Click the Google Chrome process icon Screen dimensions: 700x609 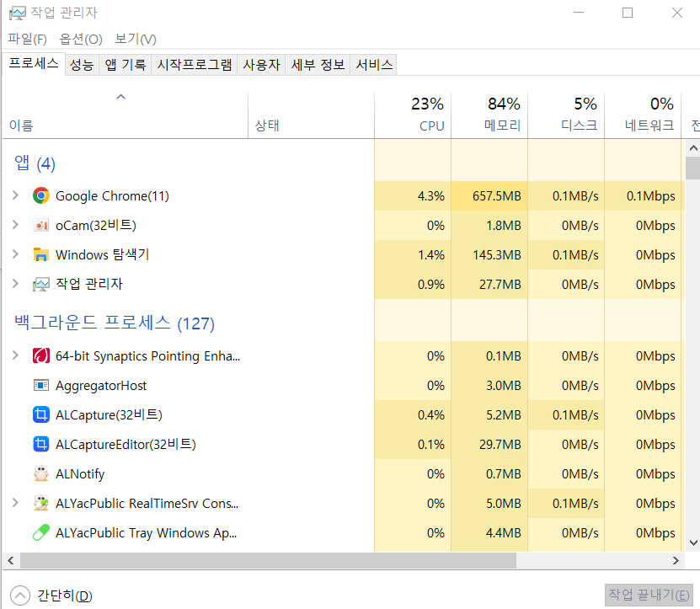pyautogui.click(x=41, y=195)
